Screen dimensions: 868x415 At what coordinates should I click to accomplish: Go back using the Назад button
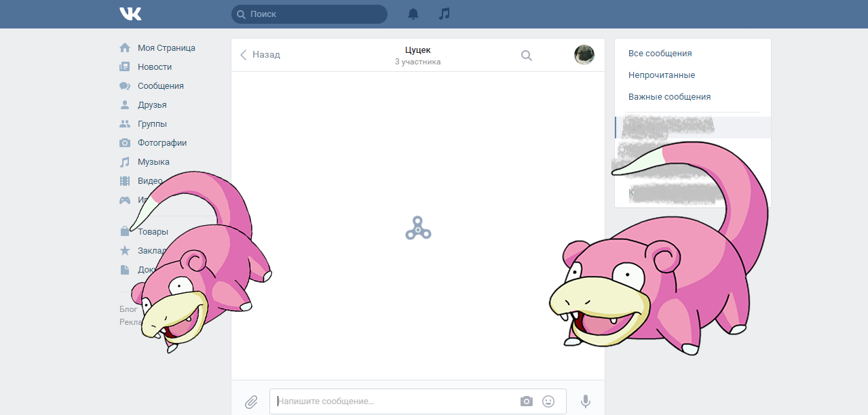point(260,55)
